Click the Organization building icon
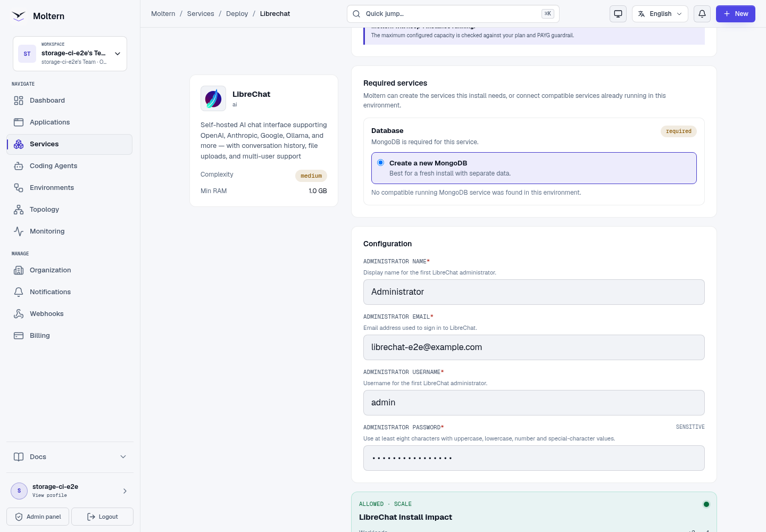766x532 pixels. [19, 270]
